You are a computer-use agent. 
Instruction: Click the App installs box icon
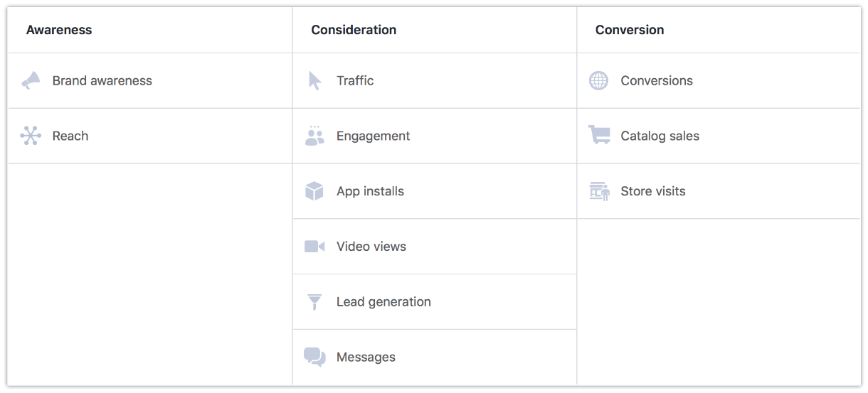coord(314,191)
